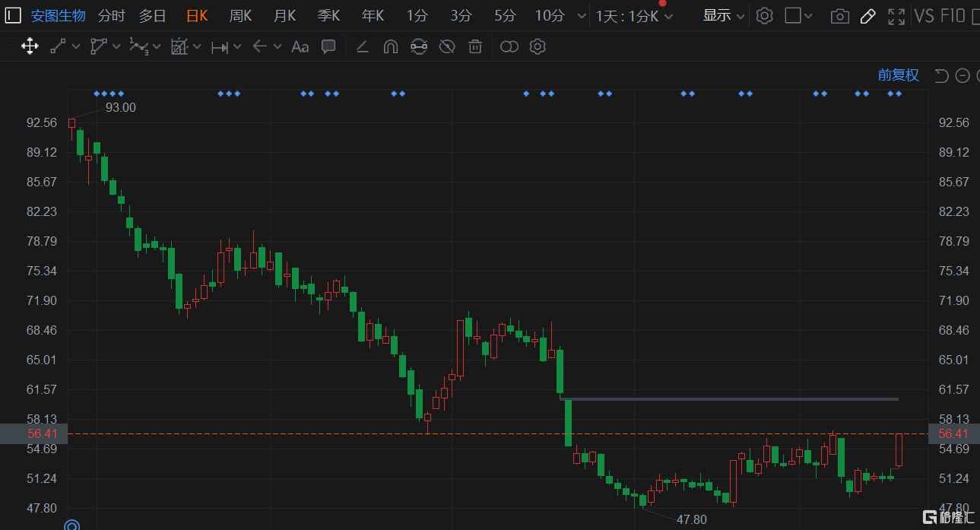Viewport: 980px width, 530px height.
Task: Open drawing toolbar settings gear
Action: pyautogui.click(x=538, y=46)
